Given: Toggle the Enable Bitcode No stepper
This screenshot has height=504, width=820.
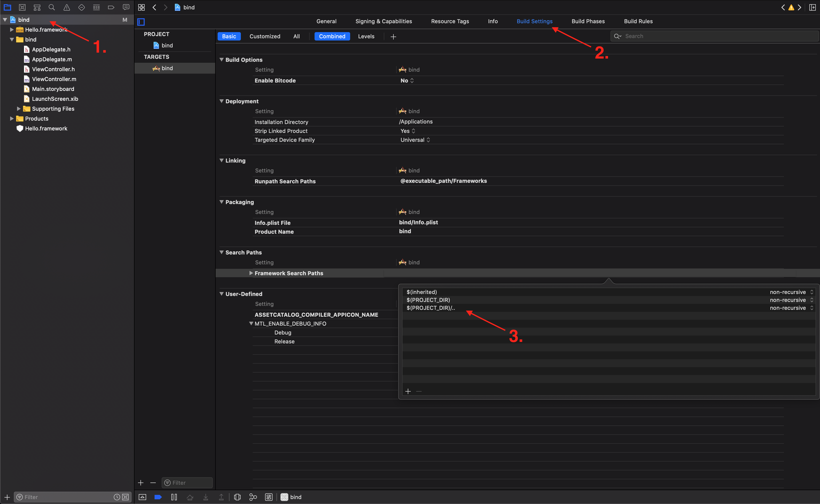Looking at the screenshot, I should pos(412,80).
